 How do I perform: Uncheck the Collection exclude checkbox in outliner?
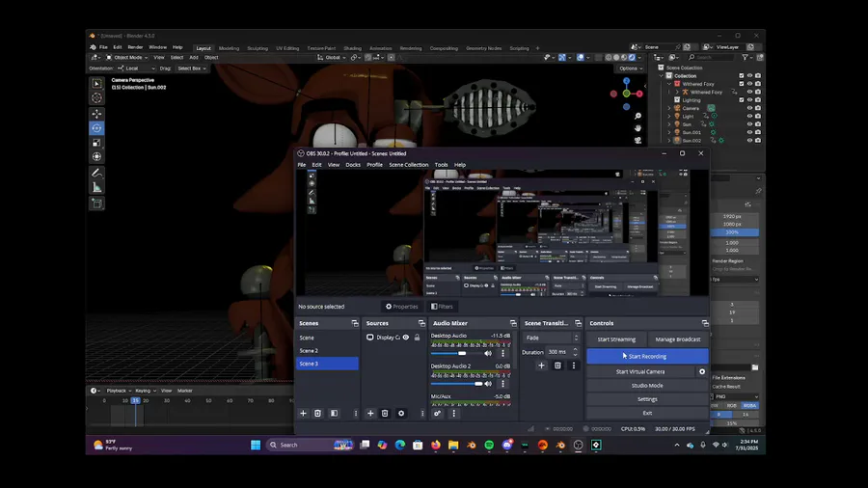[x=742, y=76]
